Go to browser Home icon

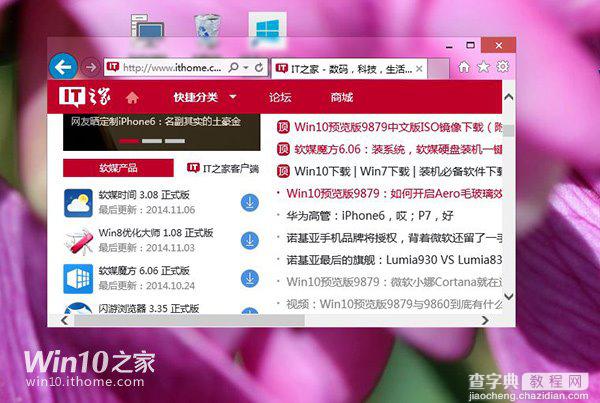click(464, 67)
